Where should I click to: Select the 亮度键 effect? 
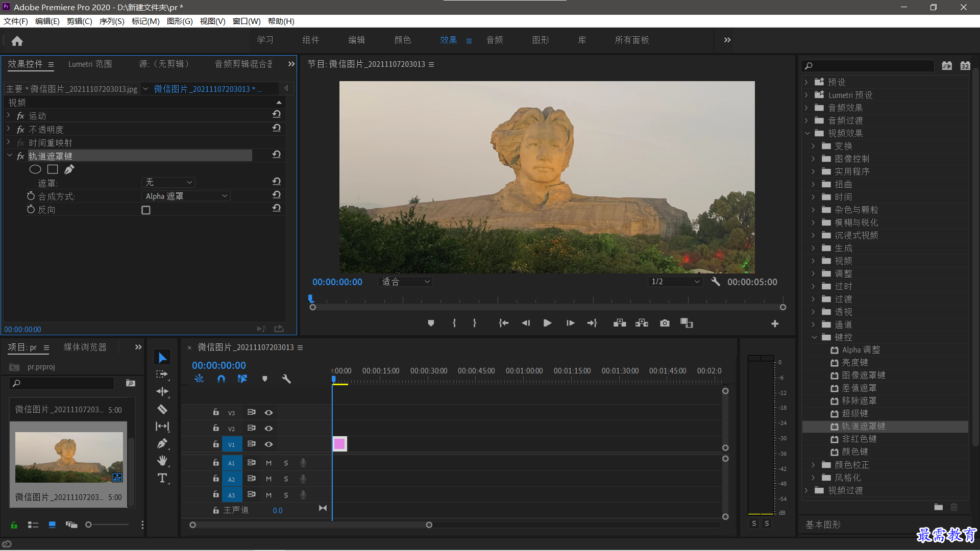tap(855, 363)
